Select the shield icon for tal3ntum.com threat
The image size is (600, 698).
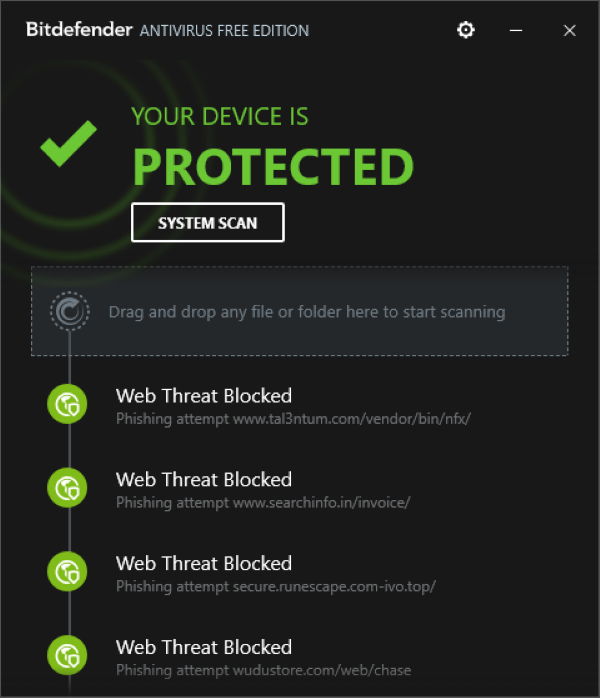click(67, 404)
